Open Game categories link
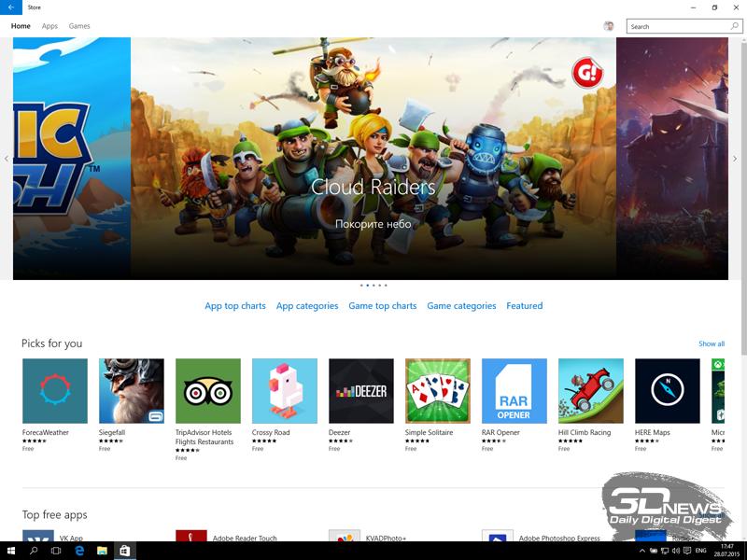747x560 pixels. [x=461, y=306]
